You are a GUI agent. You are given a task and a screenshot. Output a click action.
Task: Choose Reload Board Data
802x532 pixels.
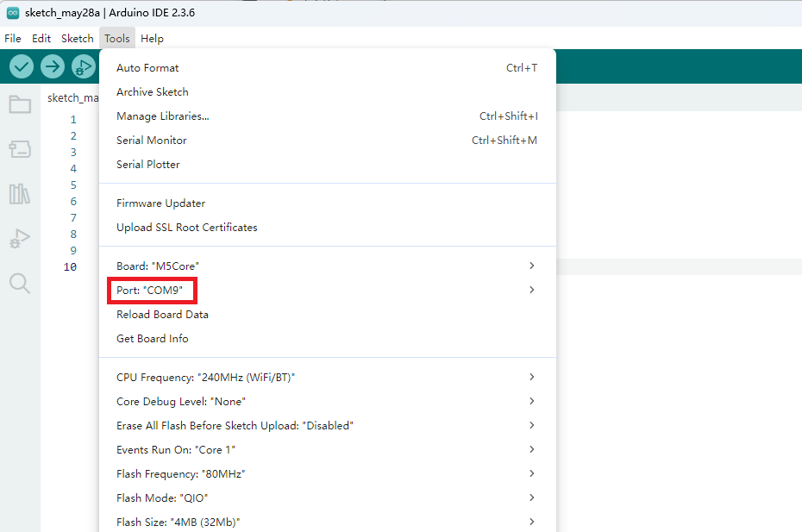coord(328,315)
